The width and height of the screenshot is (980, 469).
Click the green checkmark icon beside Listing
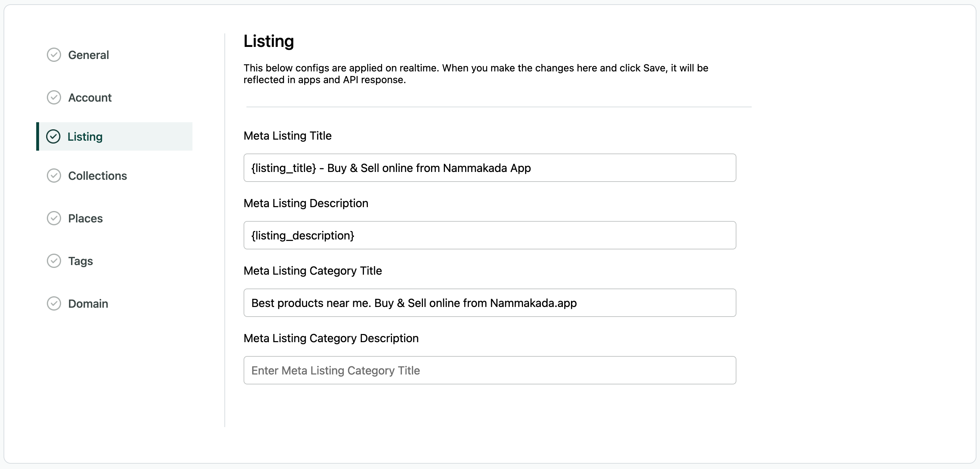54,136
